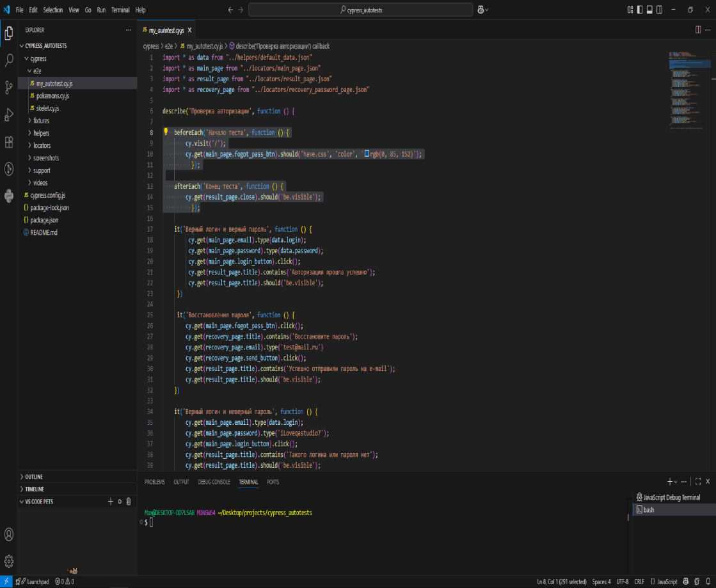
Task: Switch to the PROBLEMS panel tab
Action: point(154,482)
